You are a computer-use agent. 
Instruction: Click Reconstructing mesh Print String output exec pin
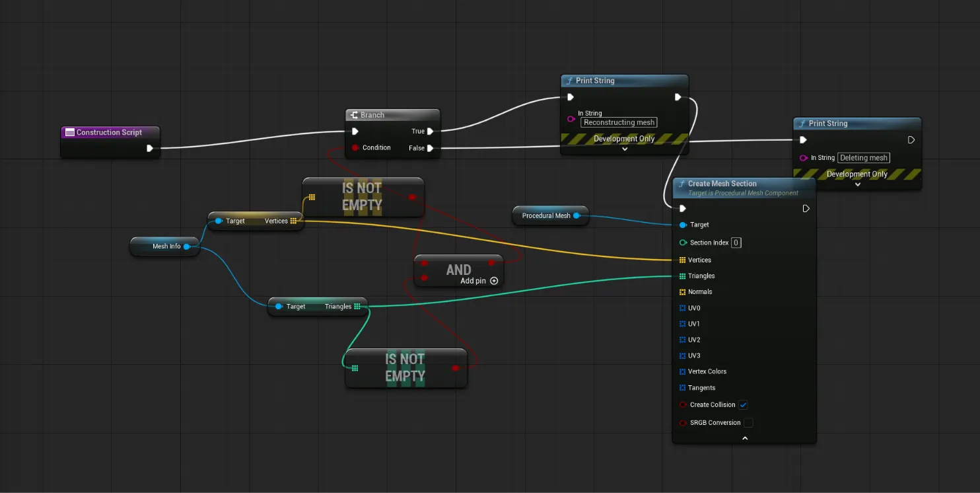(678, 97)
